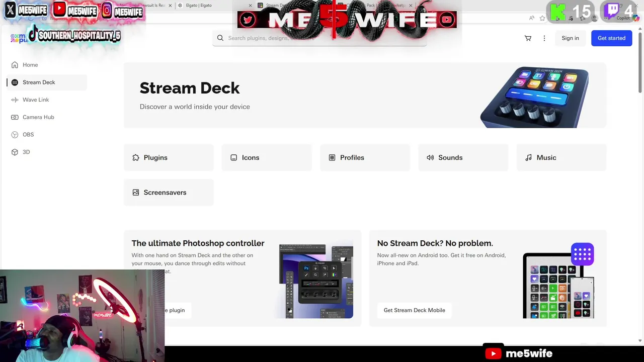Screen dimensions: 644x362
Task: Click the Stream Deck page title
Action: (190, 88)
